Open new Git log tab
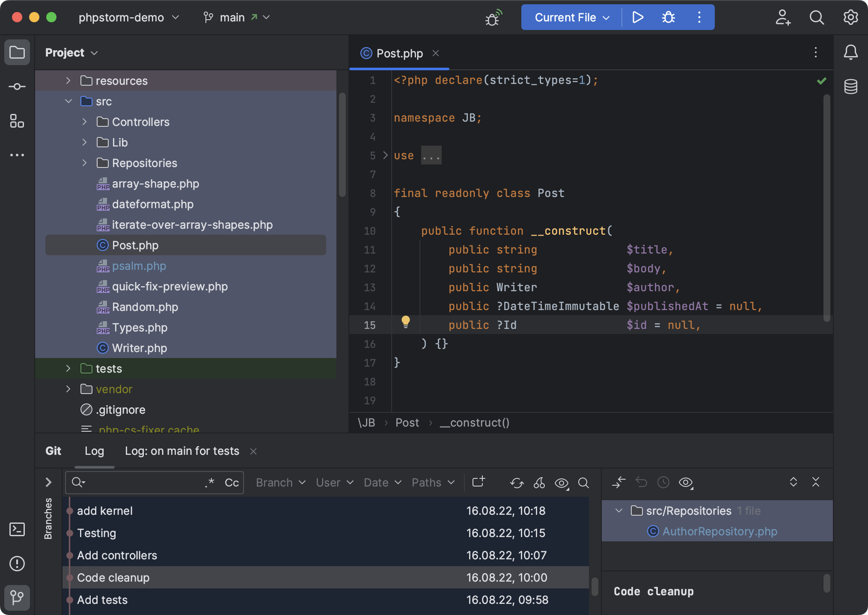 click(x=479, y=482)
